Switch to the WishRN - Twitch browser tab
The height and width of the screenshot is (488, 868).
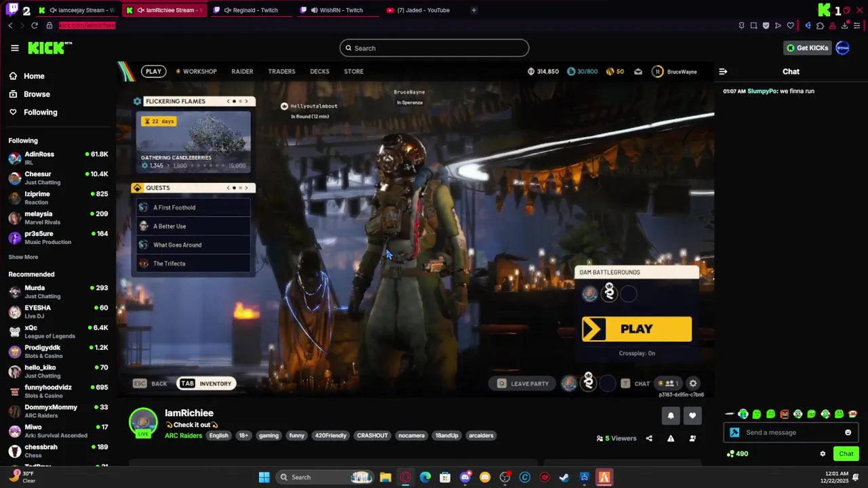337,10
